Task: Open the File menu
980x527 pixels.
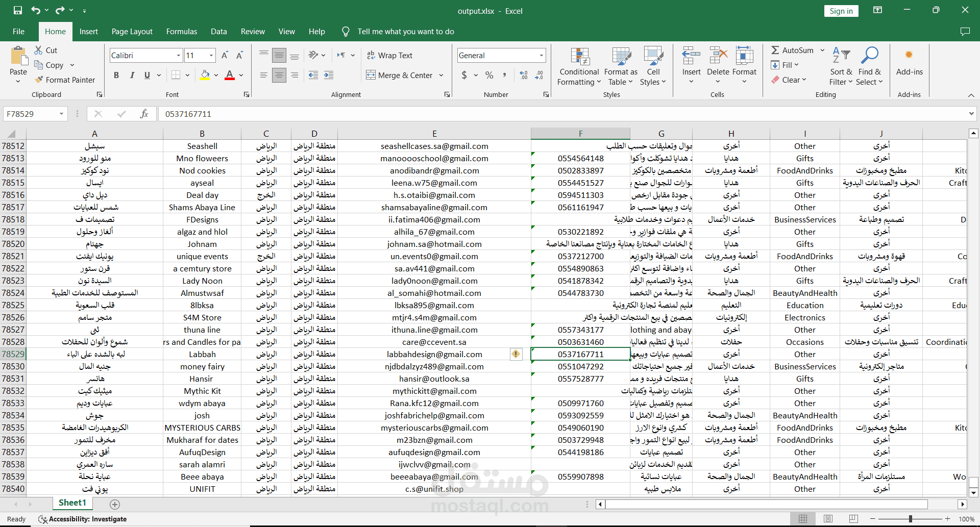Action: (x=18, y=32)
